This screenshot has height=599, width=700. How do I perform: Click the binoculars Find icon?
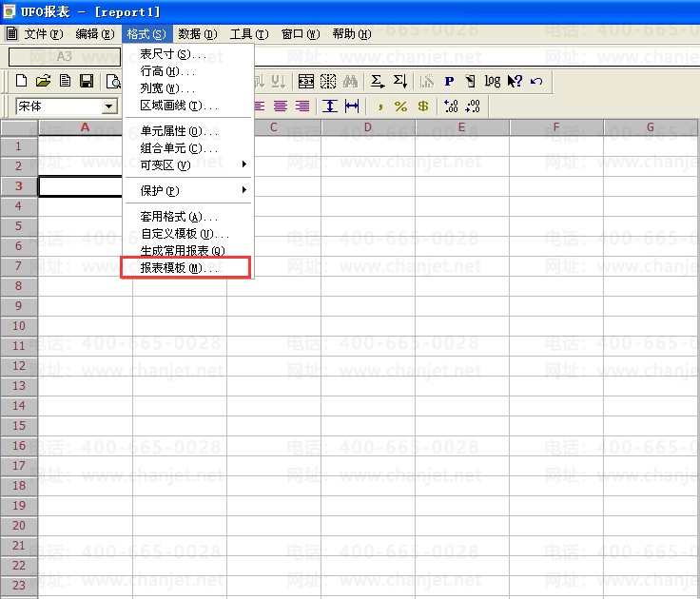tap(350, 81)
